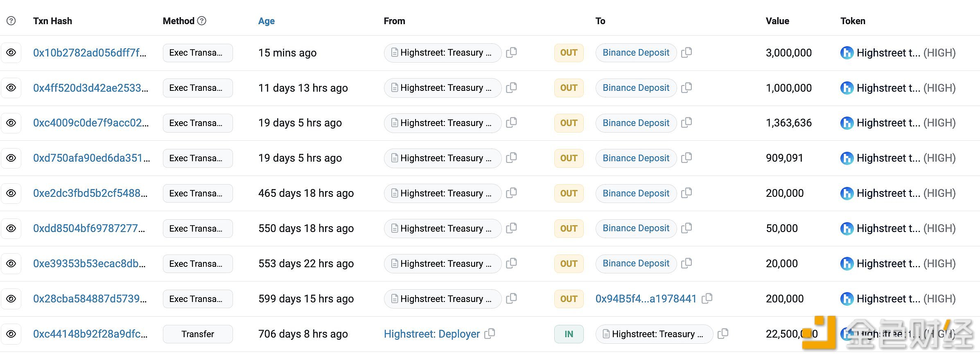Image resolution: width=980 pixels, height=356 pixels.
Task: Click the IN badge in the 706 days row
Action: point(569,334)
